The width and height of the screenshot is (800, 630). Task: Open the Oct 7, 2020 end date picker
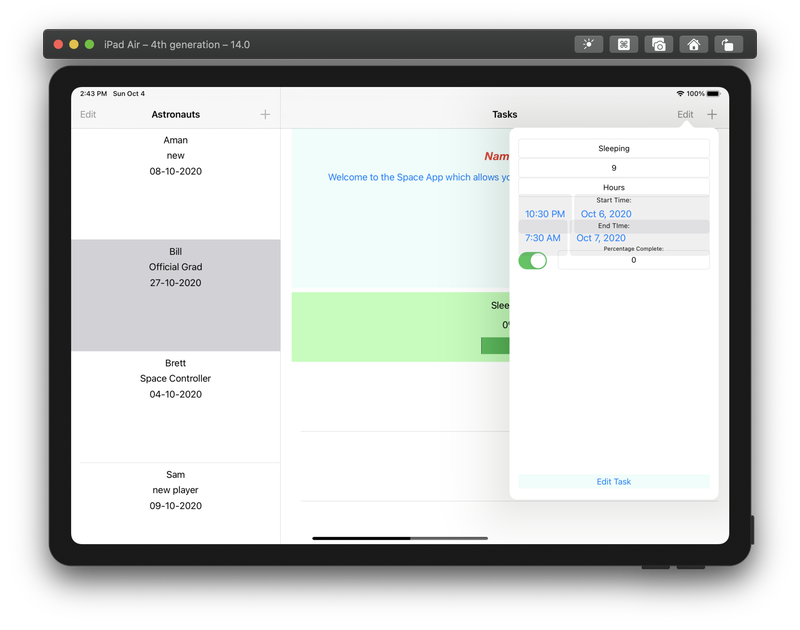point(602,238)
